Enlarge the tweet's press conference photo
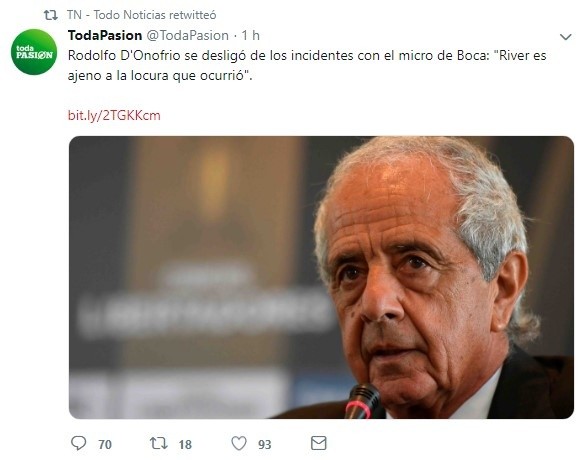 tap(321, 277)
